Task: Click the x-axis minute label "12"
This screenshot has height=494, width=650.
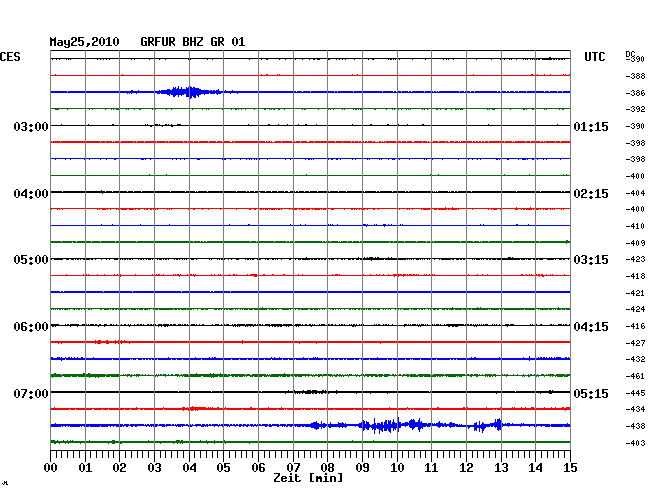Action: click(x=466, y=468)
